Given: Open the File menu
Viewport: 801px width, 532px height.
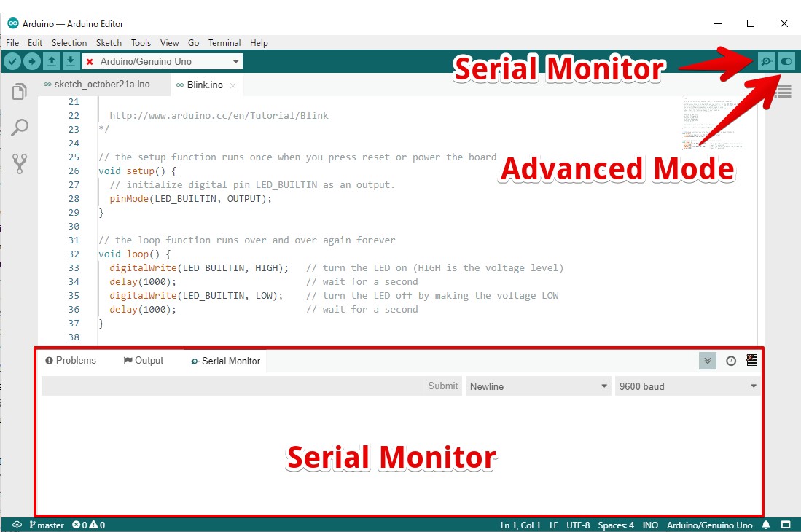Looking at the screenshot, I should click(x=12, y=43).
